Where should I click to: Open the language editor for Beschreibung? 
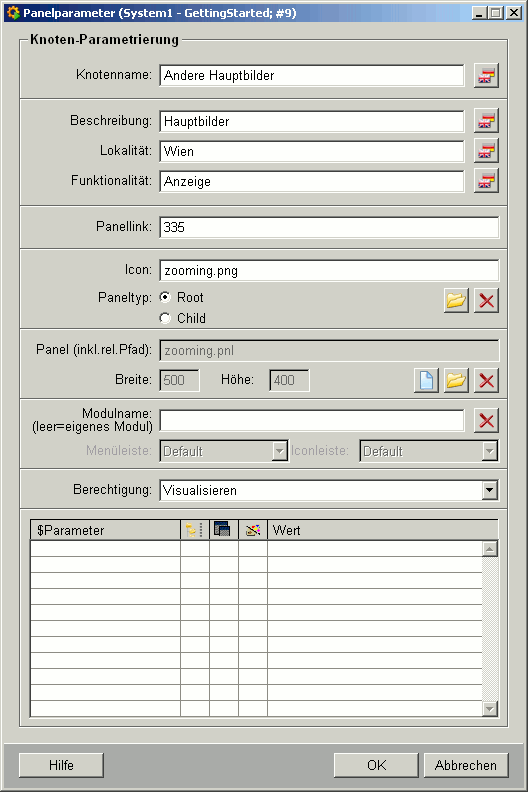tap(486, 121)
